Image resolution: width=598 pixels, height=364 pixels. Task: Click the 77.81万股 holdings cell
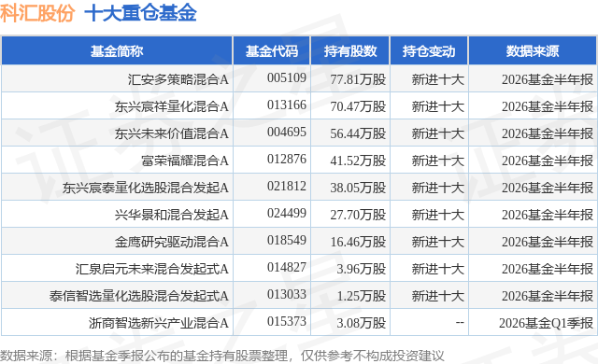(x=358, y=79)
